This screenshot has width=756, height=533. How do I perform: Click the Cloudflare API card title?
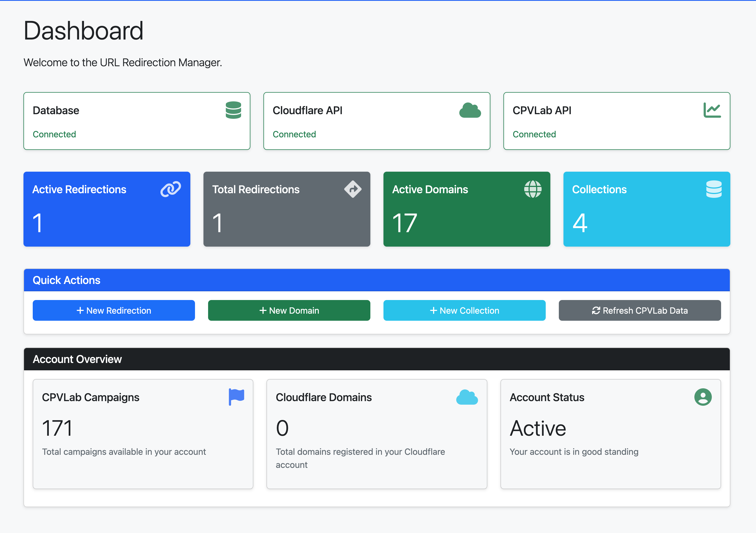(308, 110)
